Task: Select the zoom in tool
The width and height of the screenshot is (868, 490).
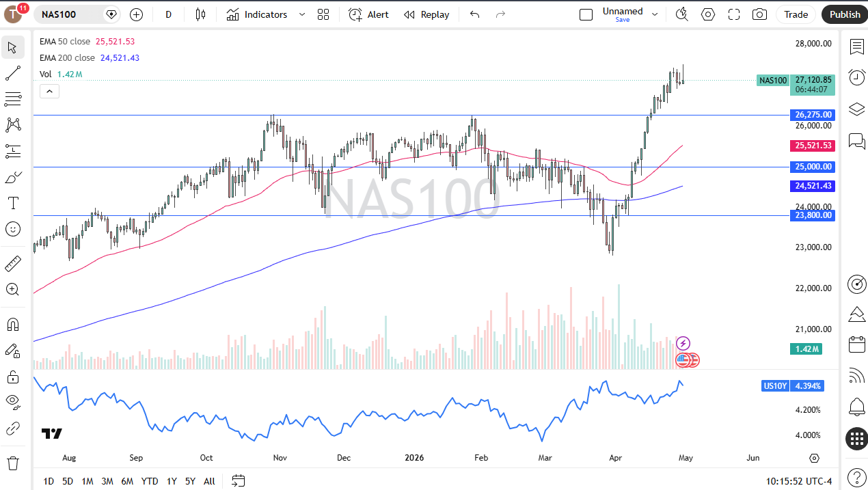Action: point(12,290)
